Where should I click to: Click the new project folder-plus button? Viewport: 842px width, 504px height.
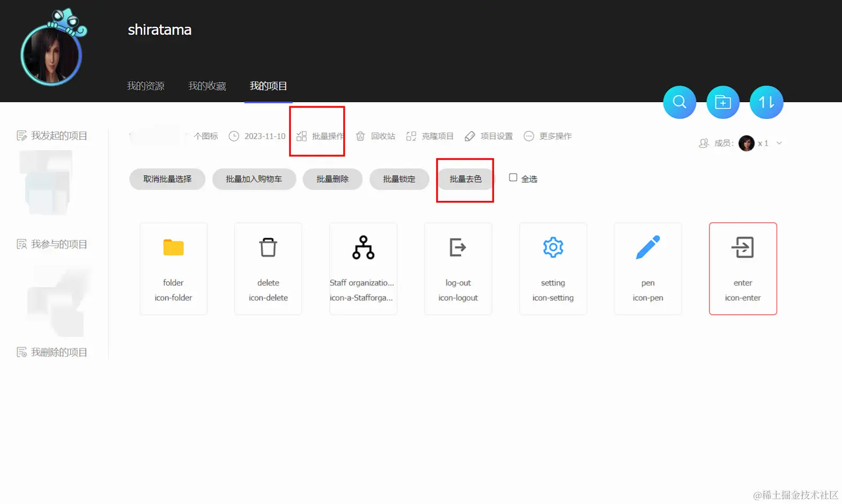click(x=723, y=102)
